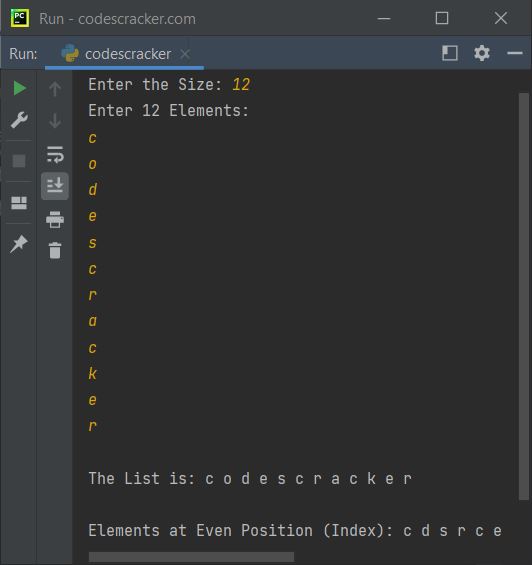Click the input letter 'k'
This screenshot has height=565, width=532.
[x=93, y=374]
